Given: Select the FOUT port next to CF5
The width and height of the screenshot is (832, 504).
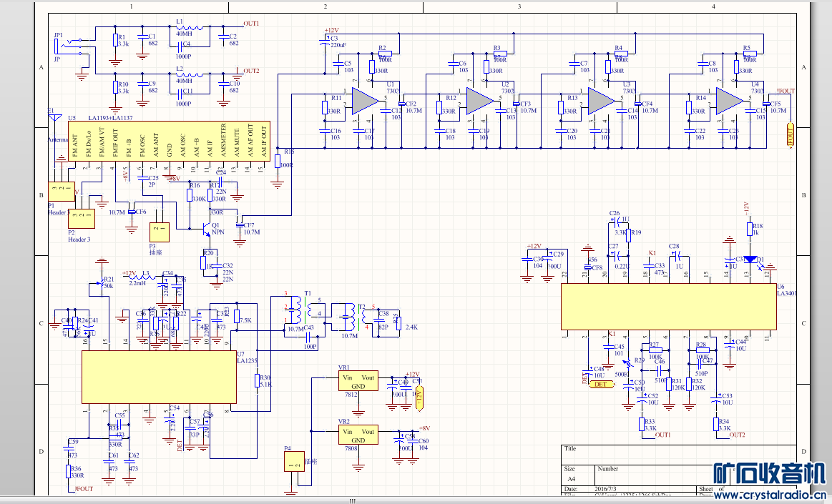Looking at the screenshot, I should 790,135.
